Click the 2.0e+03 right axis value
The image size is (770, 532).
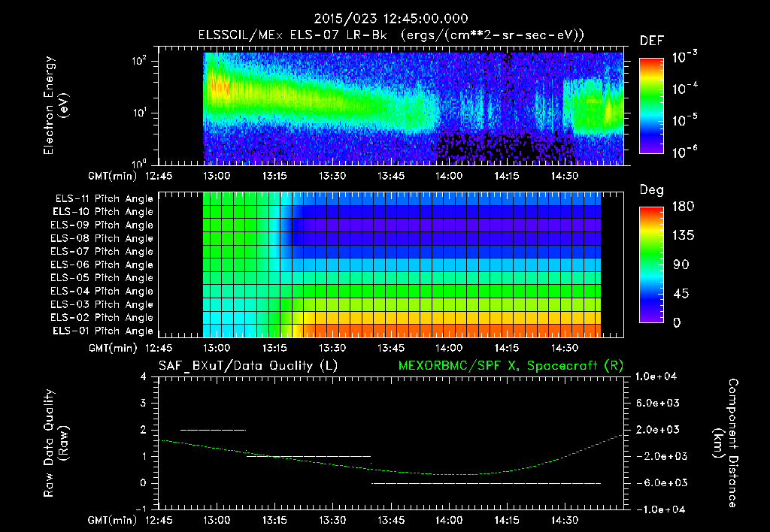[657, 430]
